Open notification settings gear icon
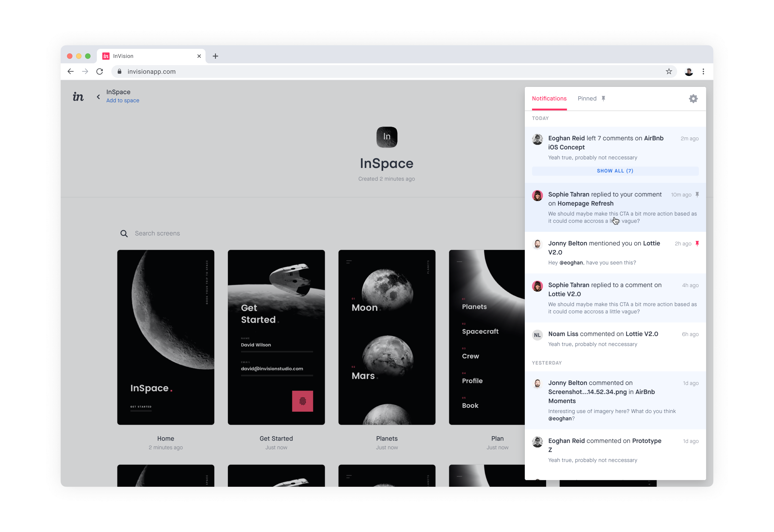This screenshot has width=774, height=532. pyautogui.click(x=693, y=99)
